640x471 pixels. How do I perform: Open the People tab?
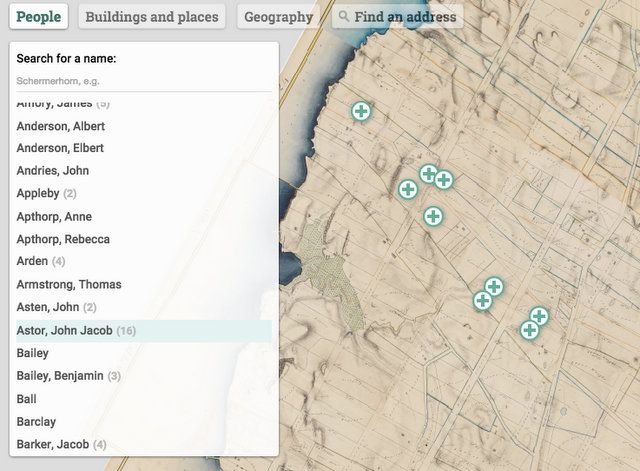tap(39, 17)
